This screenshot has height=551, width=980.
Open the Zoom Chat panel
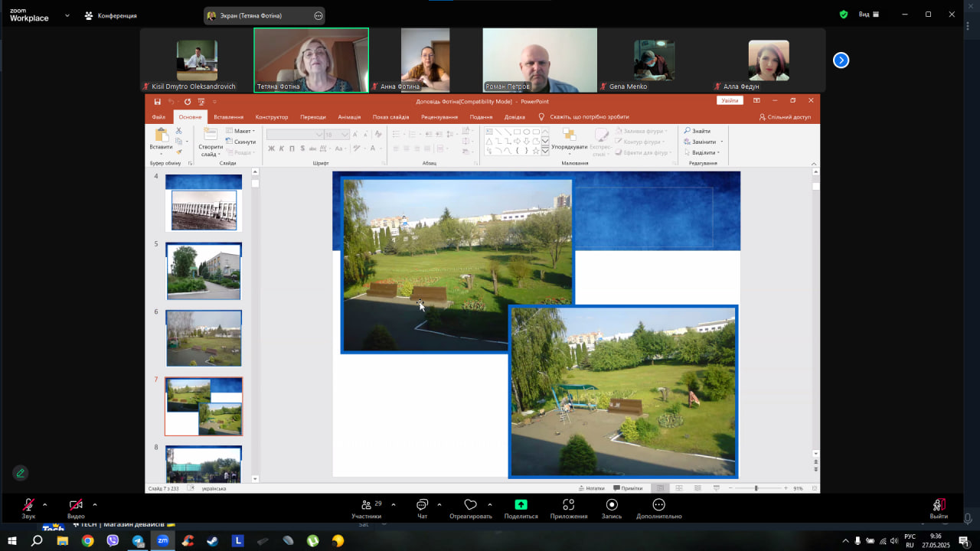click(x=422, y=505)
